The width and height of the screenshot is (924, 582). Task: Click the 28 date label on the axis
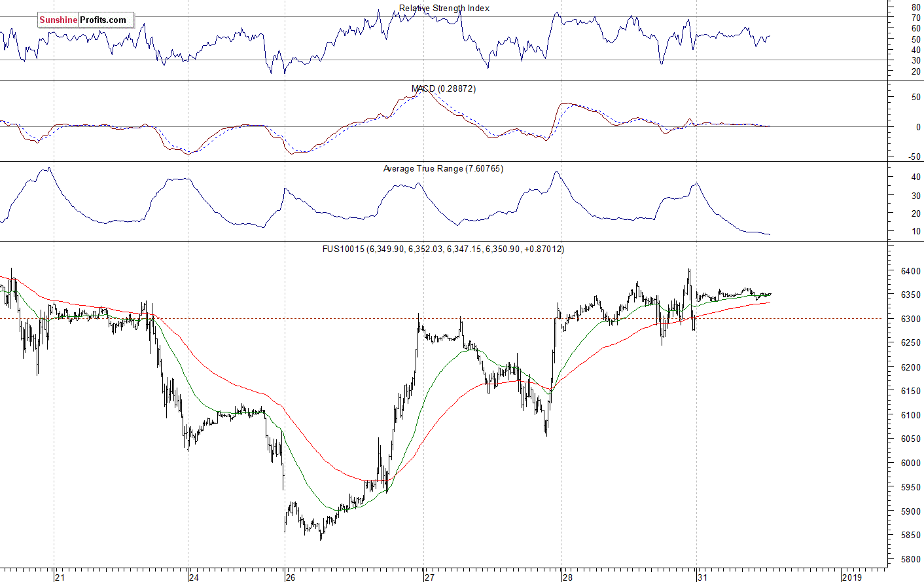[568, 577]
